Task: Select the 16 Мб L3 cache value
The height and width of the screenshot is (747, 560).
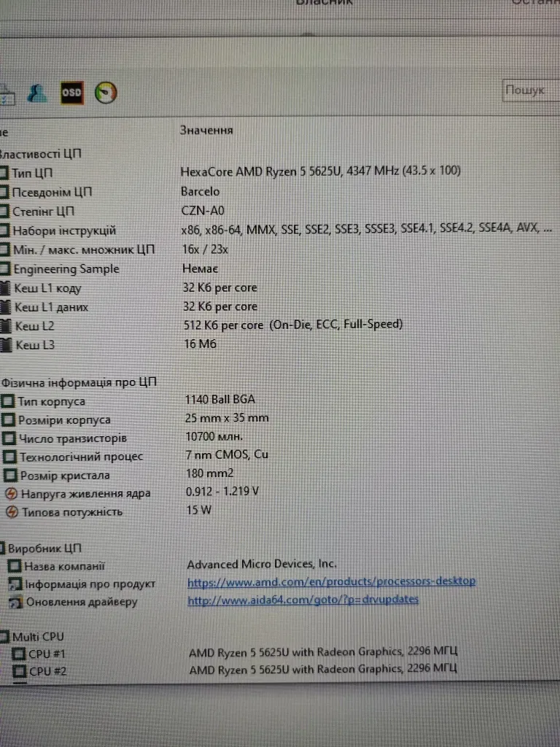Action: pos(200,344)
